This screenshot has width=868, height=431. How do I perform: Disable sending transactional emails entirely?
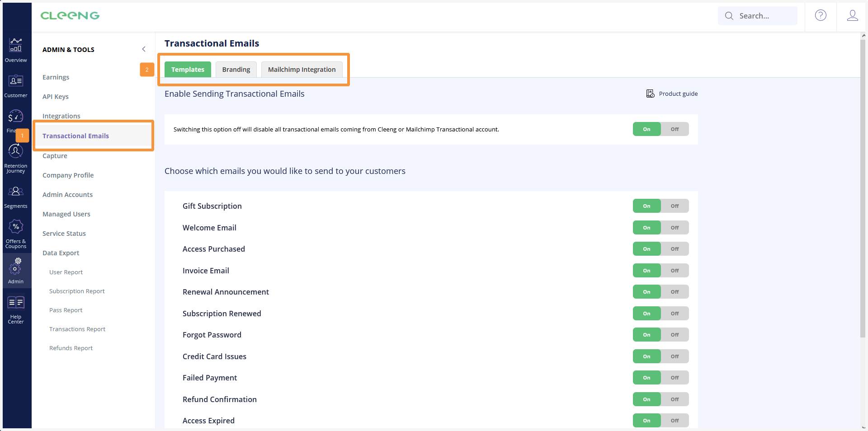(x=675, y=129)
